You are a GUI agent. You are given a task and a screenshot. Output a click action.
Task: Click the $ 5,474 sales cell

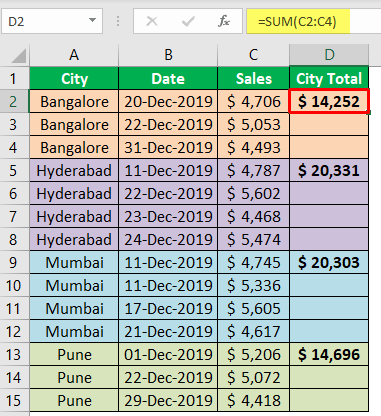pos(253,240)
